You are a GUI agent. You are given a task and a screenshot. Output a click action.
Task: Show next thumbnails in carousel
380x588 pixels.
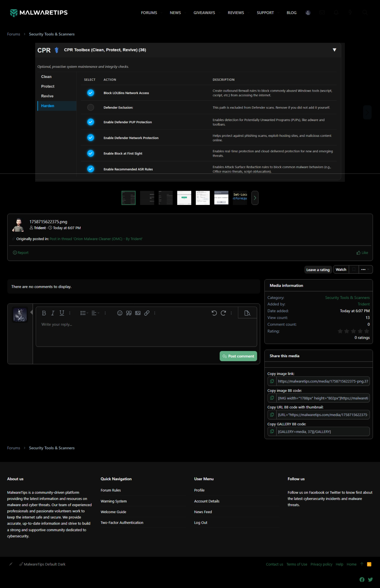coord(255,198)
